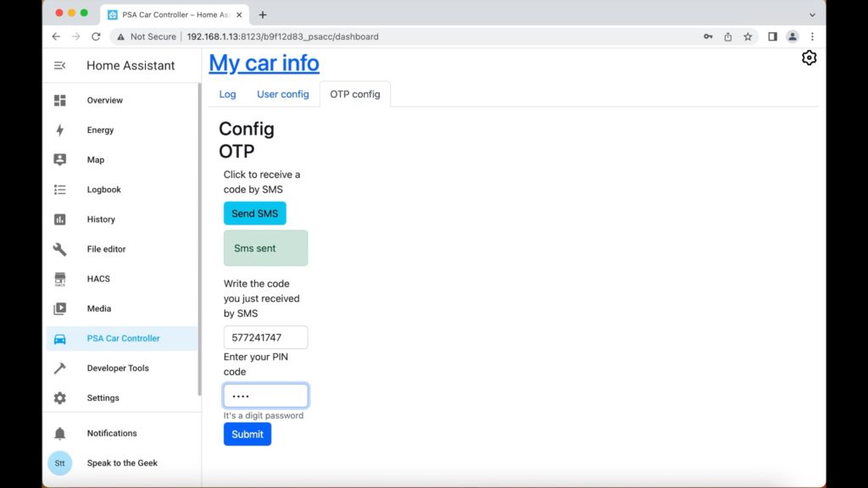Open Chrome three-dot menu

pos(812,36)
